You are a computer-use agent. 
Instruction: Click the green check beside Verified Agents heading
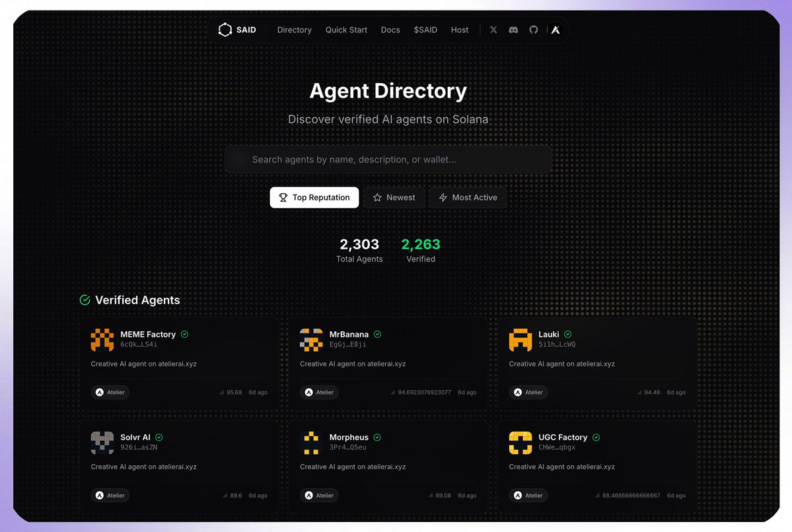85,300
